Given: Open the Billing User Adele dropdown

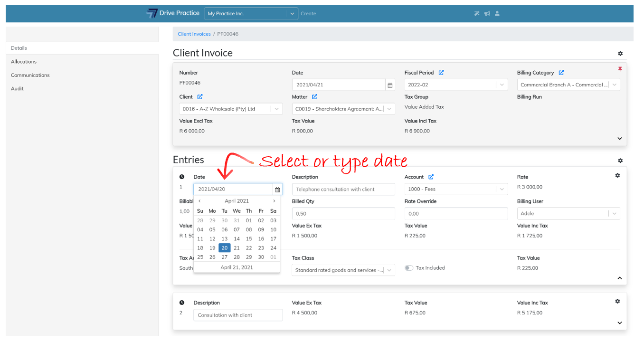Looking at the screenshot, I should pos(615,214).
